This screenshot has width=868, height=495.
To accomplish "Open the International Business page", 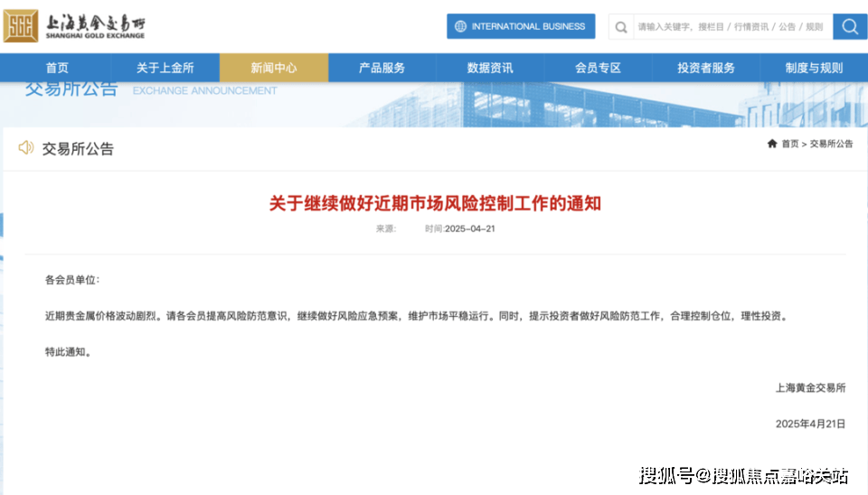I will pyautogui.click(x=520, y=26).
